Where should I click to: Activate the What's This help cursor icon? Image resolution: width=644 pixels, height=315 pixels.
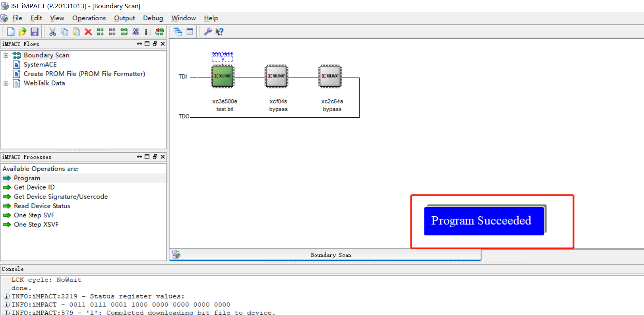(x=219, y=32)
